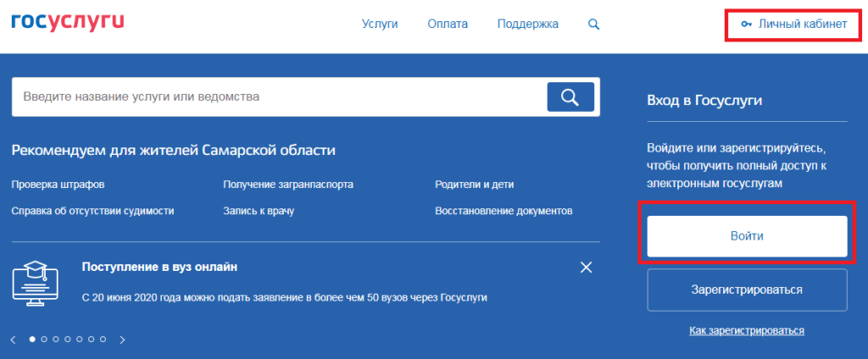Go to previous banner slide arrow
The width and height of the screenshot is (868, 359).
(x=14, y=339)
